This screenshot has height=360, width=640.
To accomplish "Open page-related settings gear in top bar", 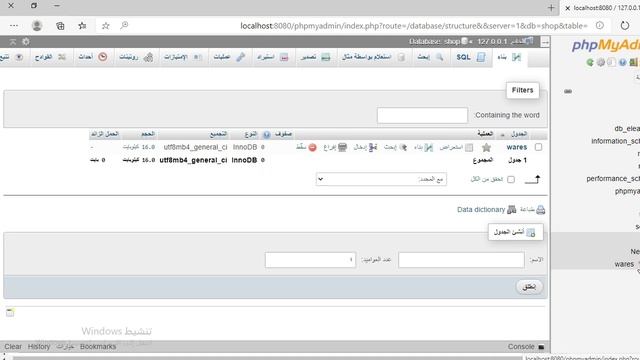I will click(26, 42).
